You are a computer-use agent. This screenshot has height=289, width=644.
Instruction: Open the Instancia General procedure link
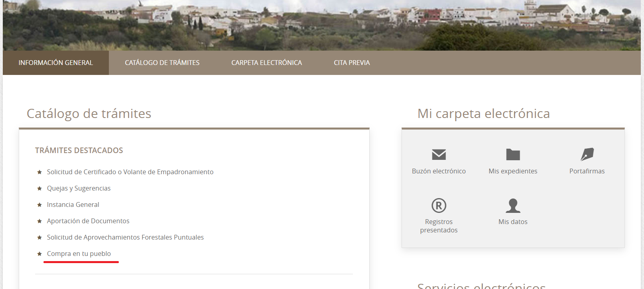(73, 204)
